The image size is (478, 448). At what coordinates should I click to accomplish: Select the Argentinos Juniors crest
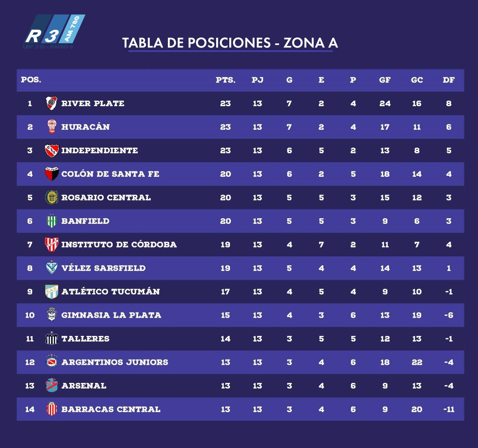tap(52, 362)
